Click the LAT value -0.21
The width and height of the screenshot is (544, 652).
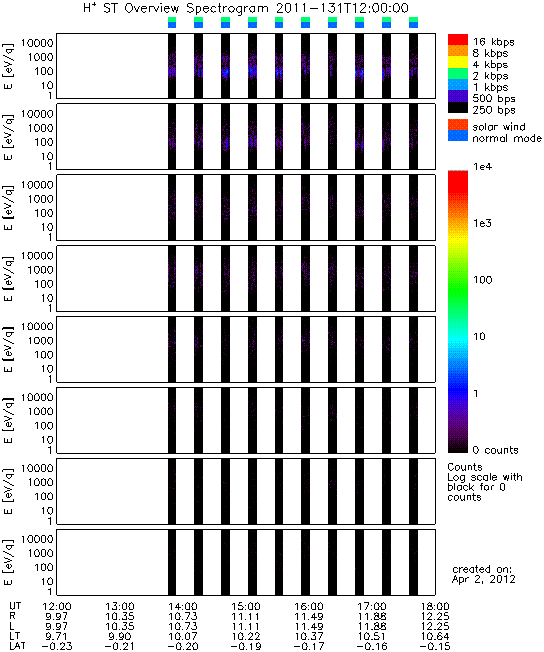(x=120, y=647)
